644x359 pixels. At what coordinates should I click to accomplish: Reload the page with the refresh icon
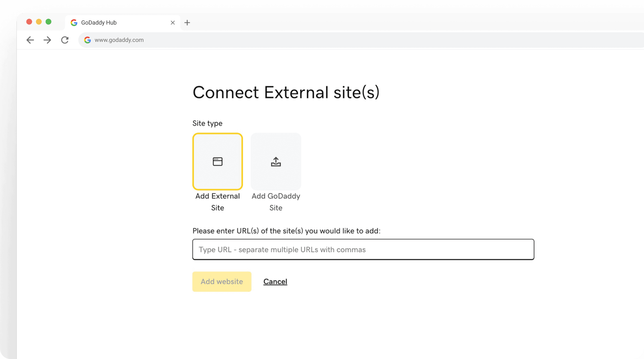click(65, 40)
